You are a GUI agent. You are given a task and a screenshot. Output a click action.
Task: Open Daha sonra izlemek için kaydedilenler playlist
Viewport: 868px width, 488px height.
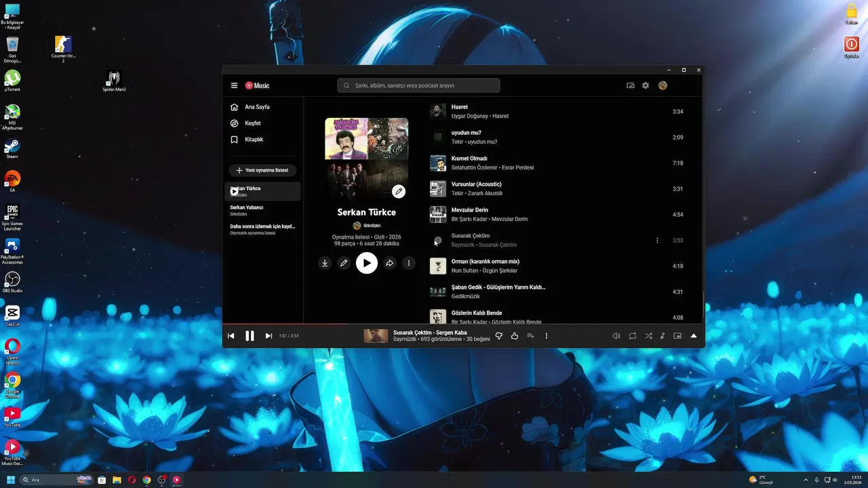click(262, 229)
